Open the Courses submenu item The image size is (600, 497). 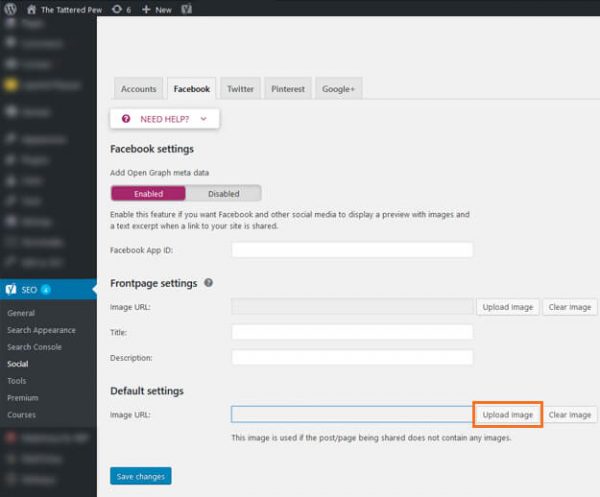[21, 415]
